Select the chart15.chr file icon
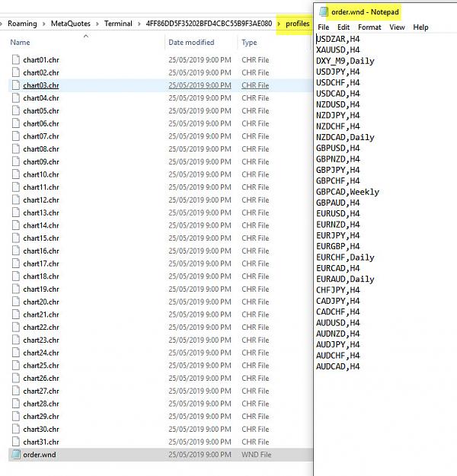The image size is (457, 476). click(16, 238)
